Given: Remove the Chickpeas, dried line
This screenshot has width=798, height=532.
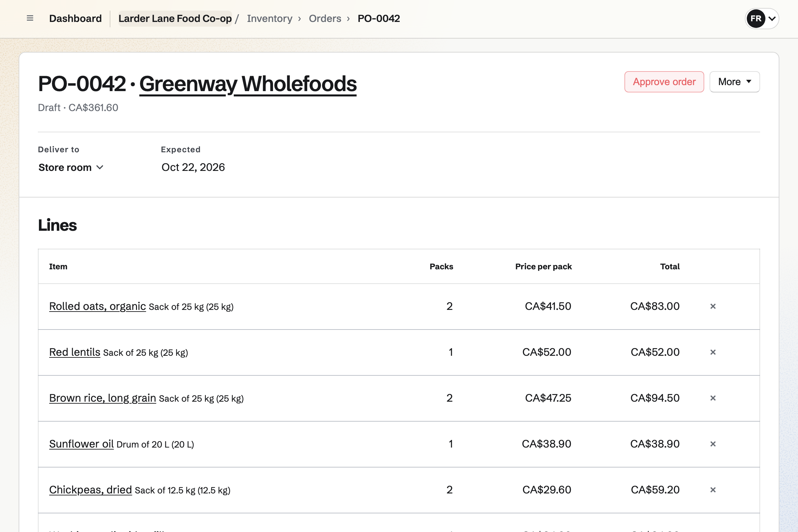Looking at the screenshot, I should tap(713, 489).
